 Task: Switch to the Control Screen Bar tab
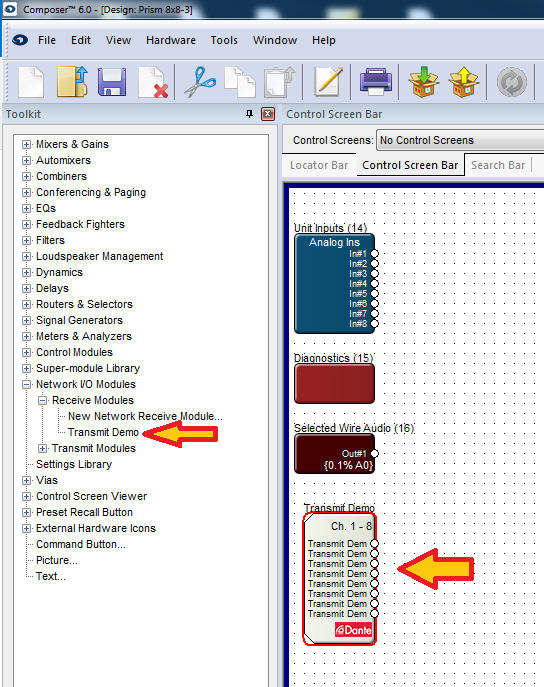tap(410, 165)
